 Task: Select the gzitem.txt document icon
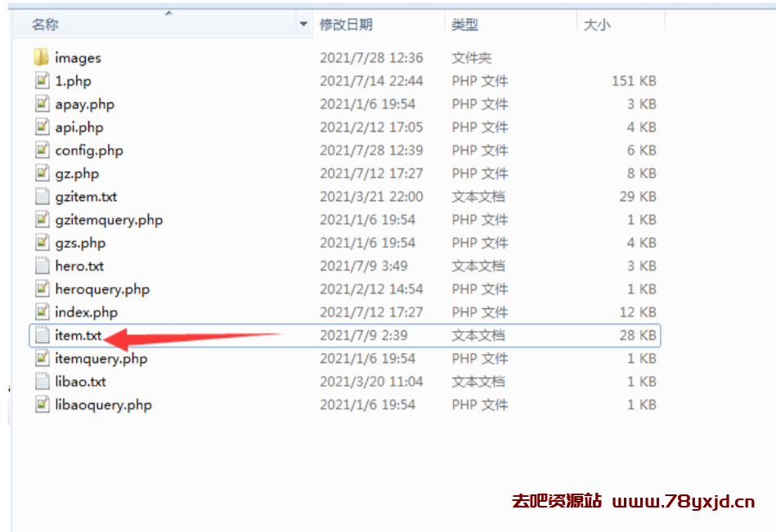coord(42,196)
